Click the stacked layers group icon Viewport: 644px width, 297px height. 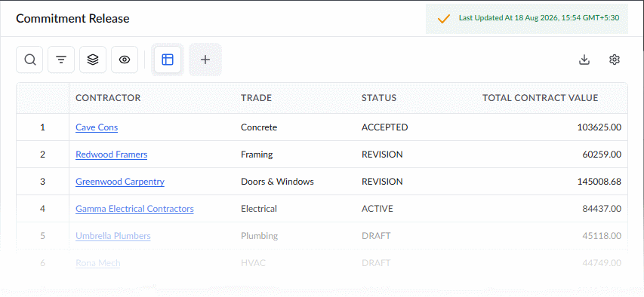[93, 60]
